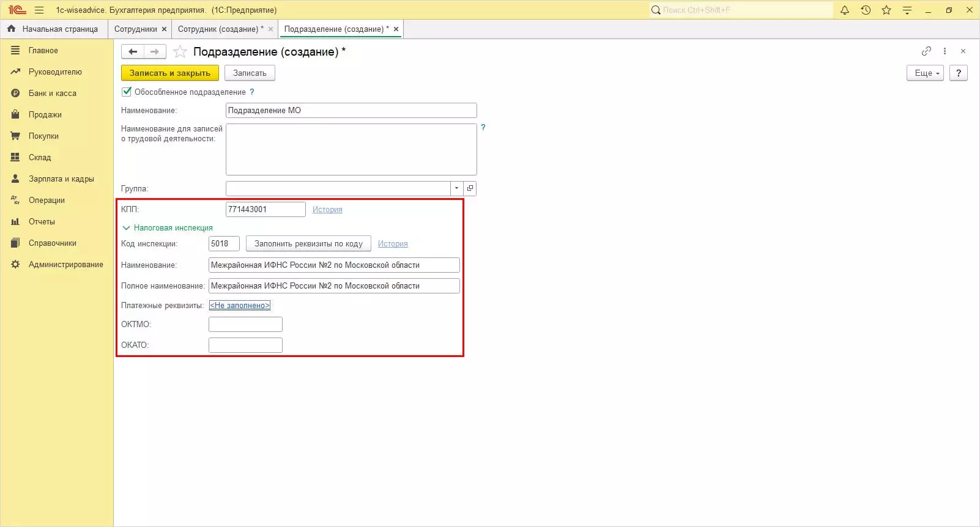The width and height of the screenshot is (980, 527).
Task: Edit the Код инспекции field
Action: point(224,243)
